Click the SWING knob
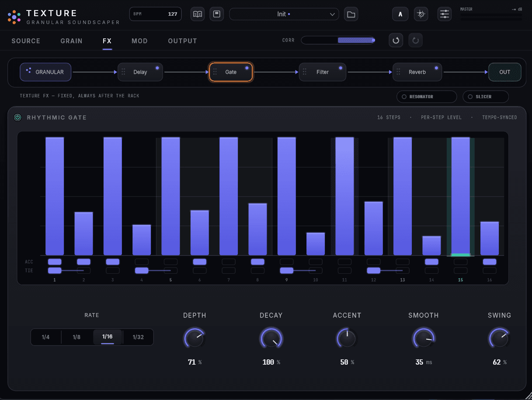This screenshot has height=400, width=532. tap(500, 338)
